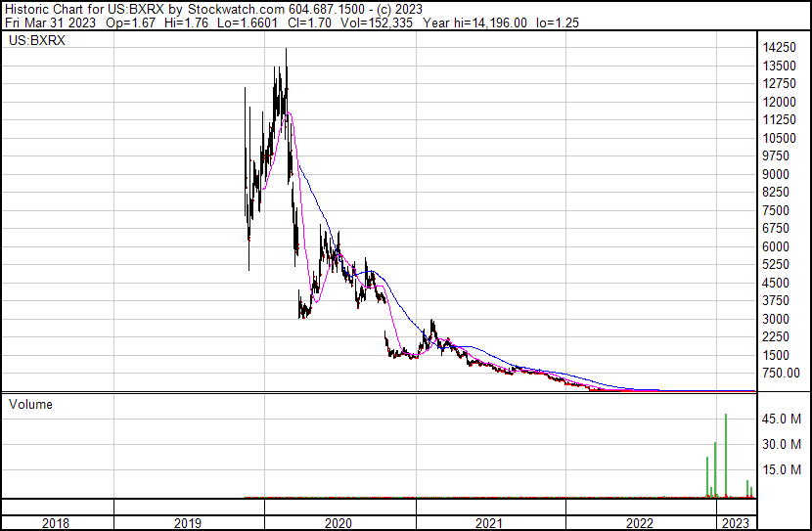Viewport: 812px width, 531px height.
Task: Click the Volume panel label
Action: coord(30,404)
